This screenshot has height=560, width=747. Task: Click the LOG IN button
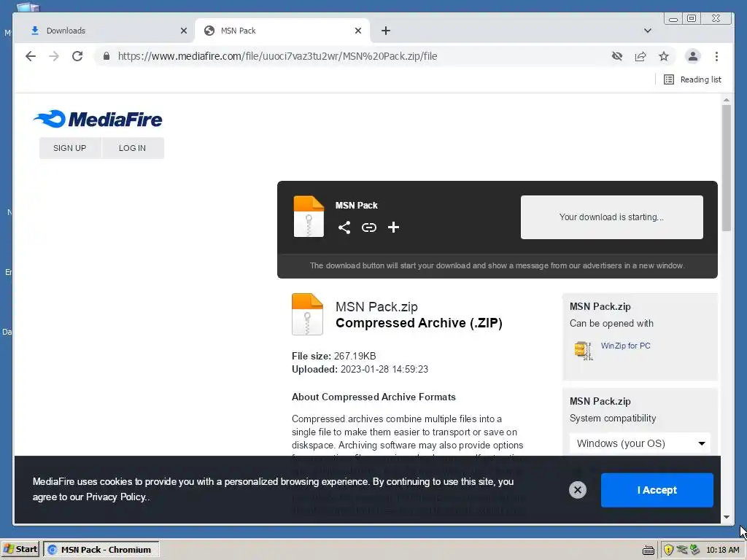[133, 148]
